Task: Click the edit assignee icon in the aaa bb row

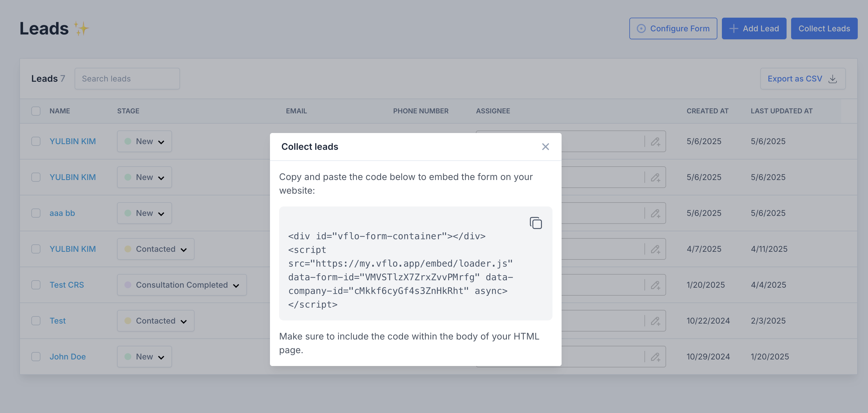Action: click(x=655, y=213)
